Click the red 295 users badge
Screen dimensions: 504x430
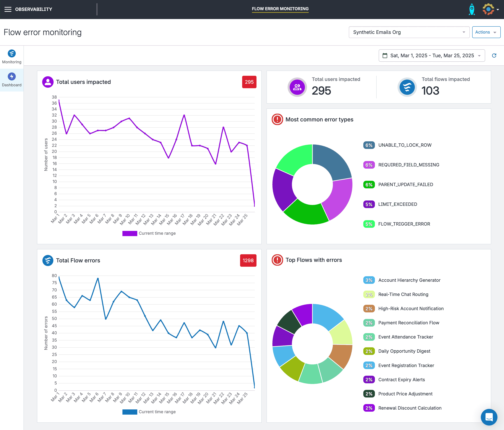(x=249, y=82)
